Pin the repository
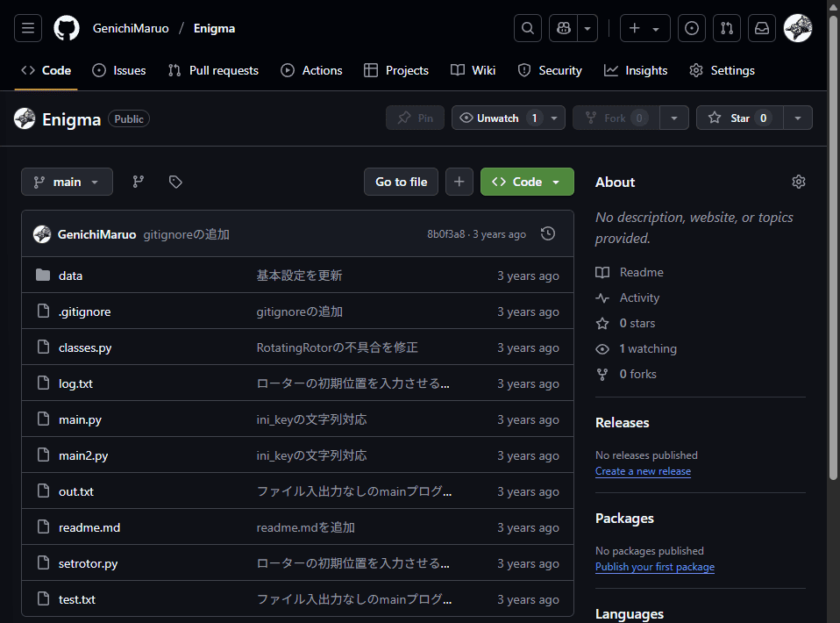 pyautogui.click(x=415, y=117)
